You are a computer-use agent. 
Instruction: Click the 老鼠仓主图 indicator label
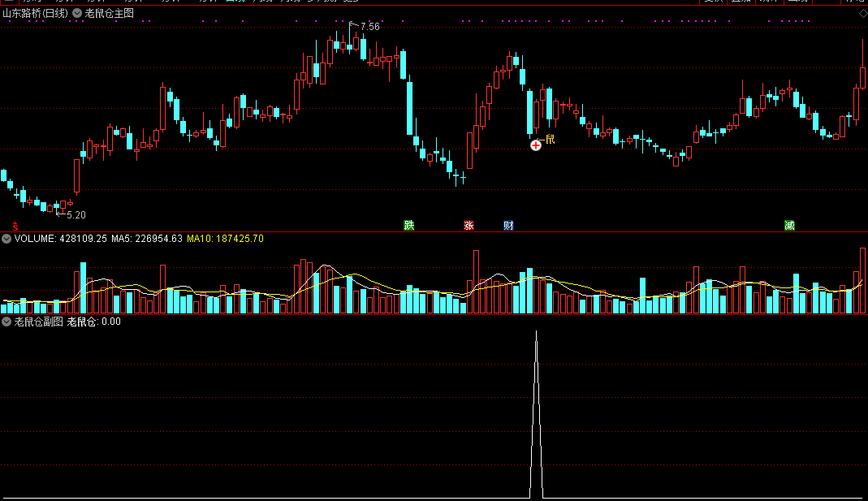point(109,13)
